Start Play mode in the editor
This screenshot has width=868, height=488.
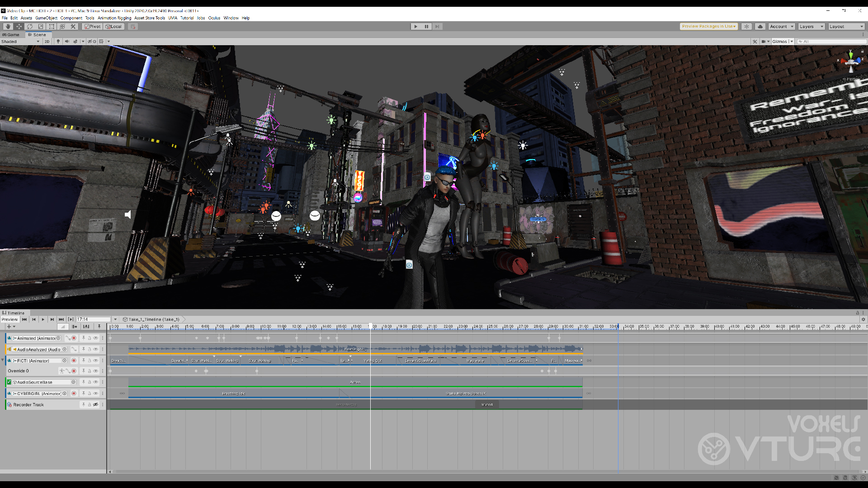click(416, 27)
